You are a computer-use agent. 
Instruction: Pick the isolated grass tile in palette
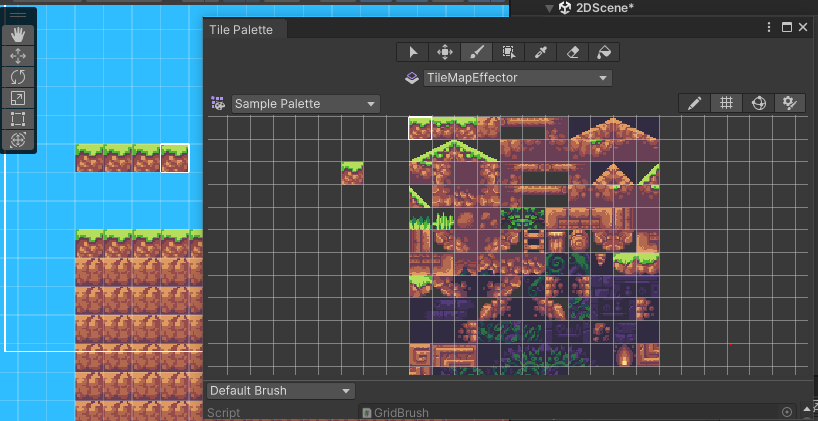[353, 173]
